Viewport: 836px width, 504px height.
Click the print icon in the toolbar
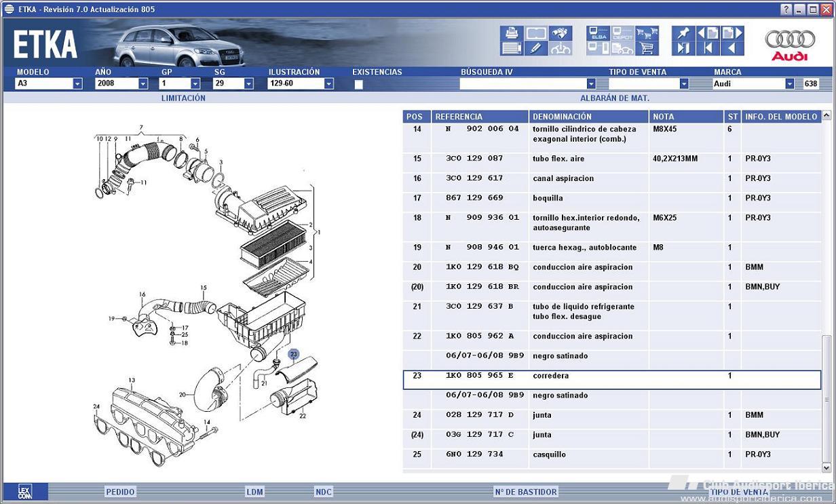(x=512, y=33)
